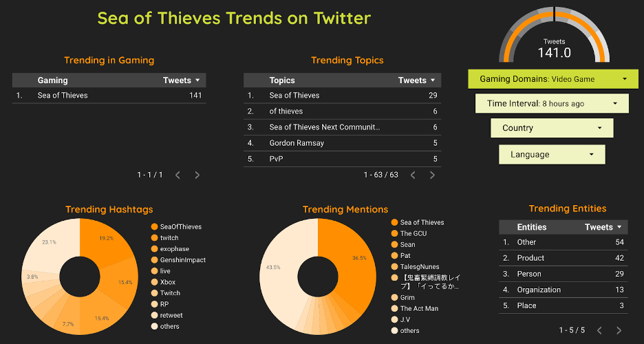Go to previous page of Trending Entities
The height and width of the screenshot is (344, 644).
pyautogui.click(x=599, y=330)
